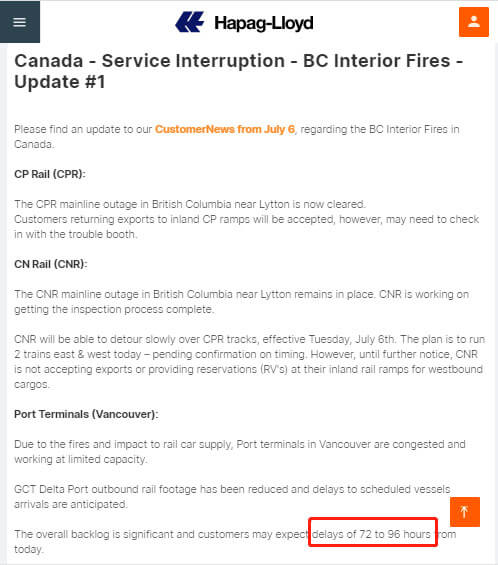Click the overall backlog is significant sentence
The width and height of the screenshot is (498, 565).
pyautogui.click(x=235, y=542)
